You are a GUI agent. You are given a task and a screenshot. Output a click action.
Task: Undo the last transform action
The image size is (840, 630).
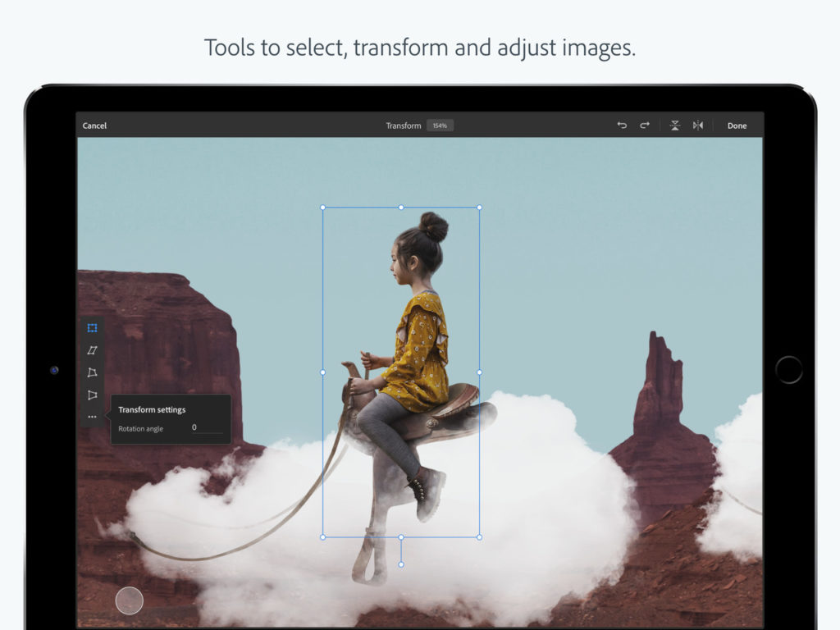coord(622,125)
